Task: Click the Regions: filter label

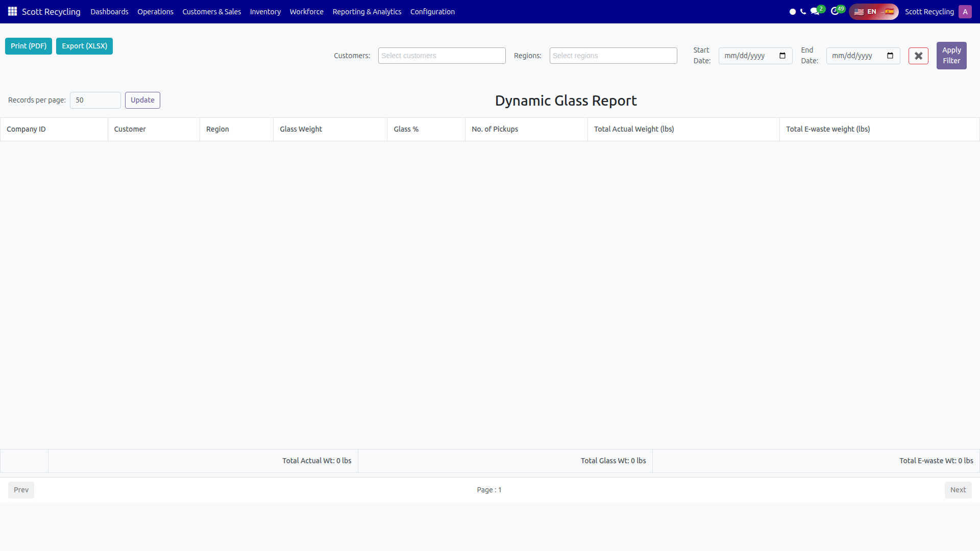Action: point(527,56)
